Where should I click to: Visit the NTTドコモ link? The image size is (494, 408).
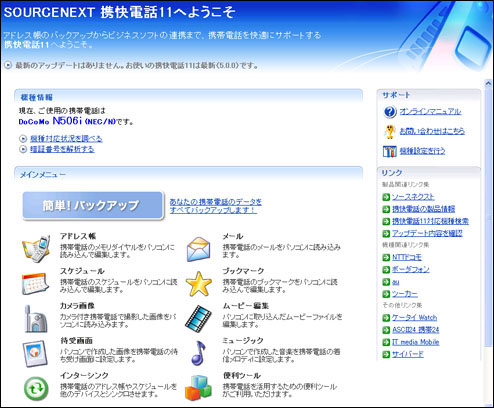pos(407,257)
